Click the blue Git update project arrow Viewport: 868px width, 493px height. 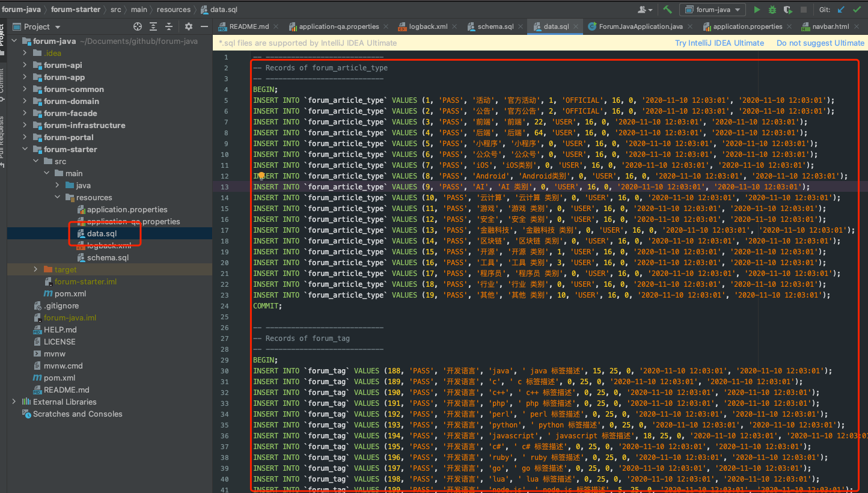pos(842,10)
